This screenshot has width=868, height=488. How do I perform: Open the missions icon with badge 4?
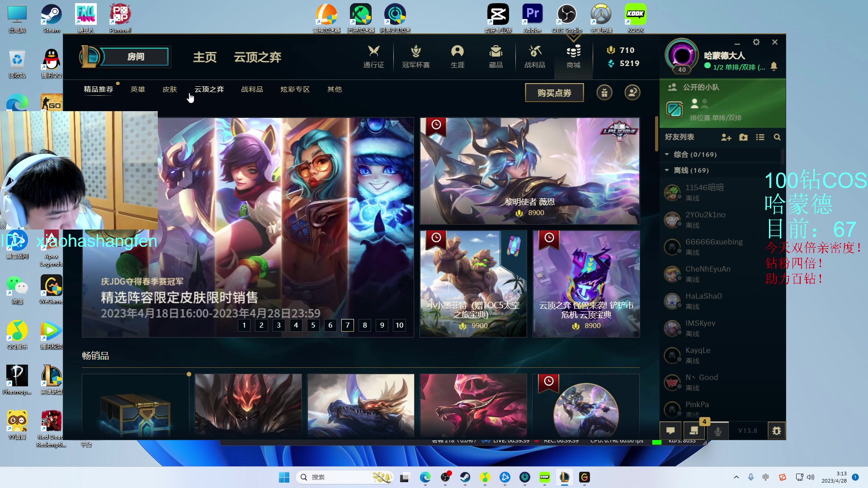coord(694,431)
